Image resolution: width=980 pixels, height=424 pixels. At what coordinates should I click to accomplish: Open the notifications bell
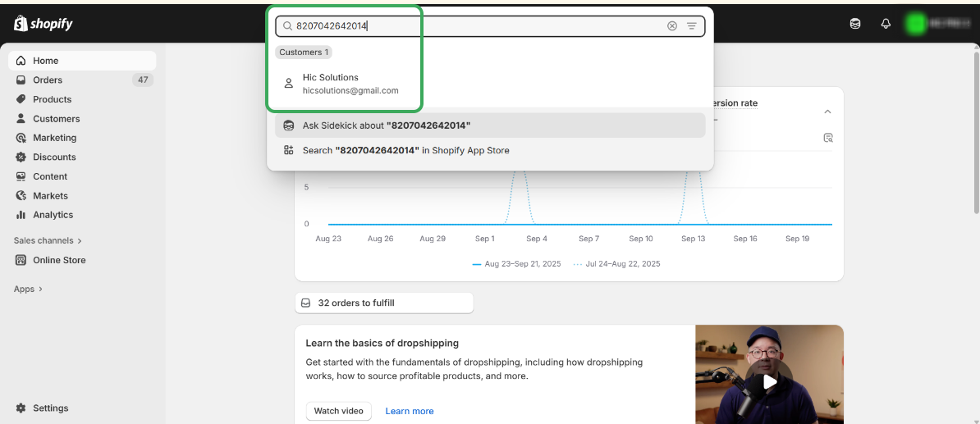coord(886,24)
